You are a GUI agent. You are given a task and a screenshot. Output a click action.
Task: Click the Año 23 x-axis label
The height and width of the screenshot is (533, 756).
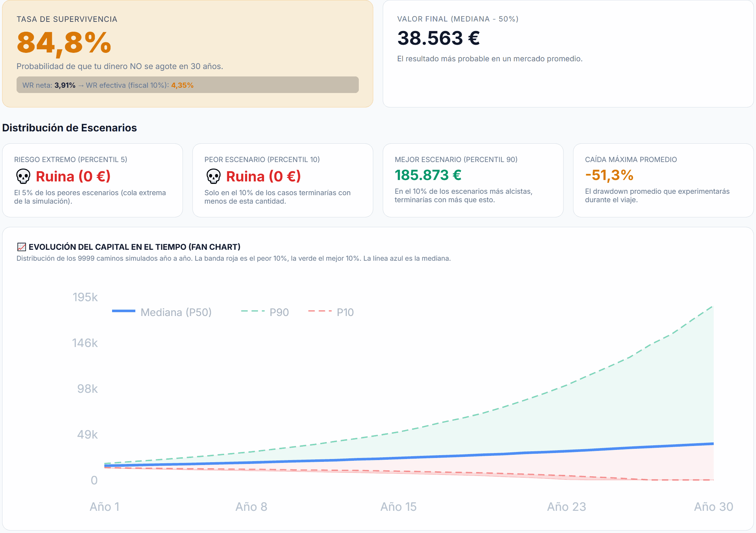pyautogui.click(x=567, y=507)
